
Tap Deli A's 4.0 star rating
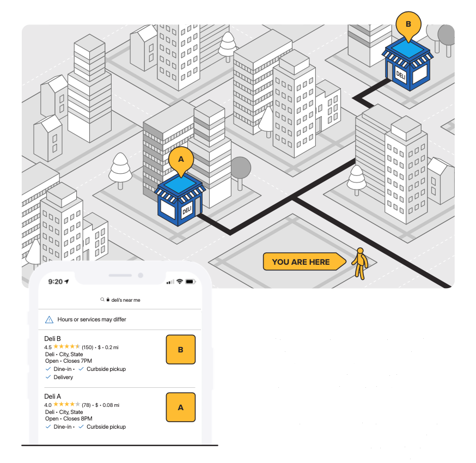point(67,404)
